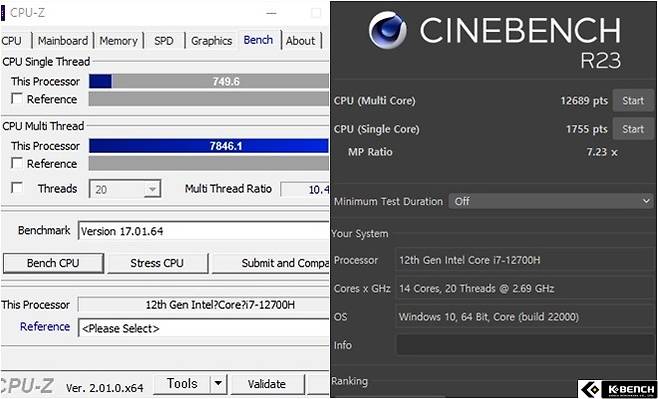Screen dimensions: 658x399
Task: Switch to the Memory tab
Action: coord(118,41)
